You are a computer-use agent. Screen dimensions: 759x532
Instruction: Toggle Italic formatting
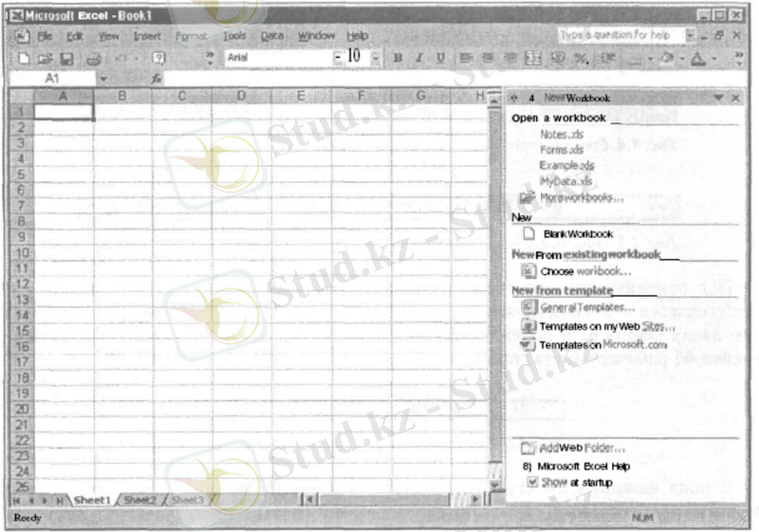(x=419, y=58)
